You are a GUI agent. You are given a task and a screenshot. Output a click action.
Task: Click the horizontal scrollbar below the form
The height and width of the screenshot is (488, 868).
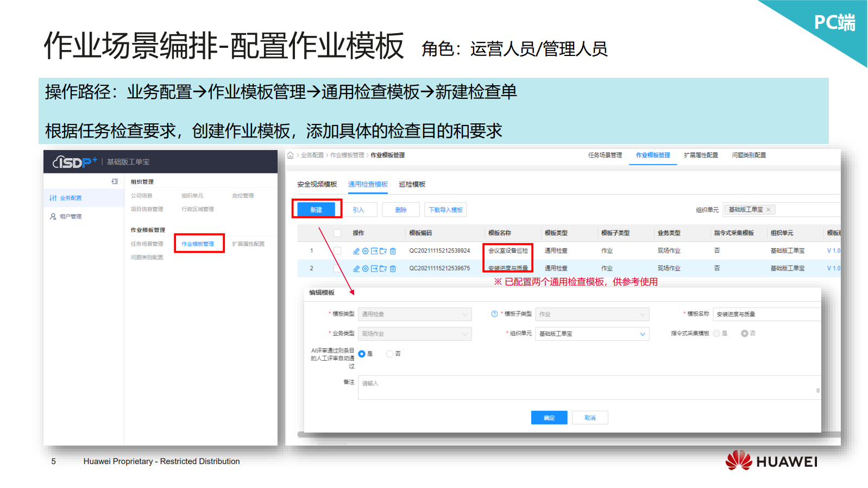(x=569, y=435)
